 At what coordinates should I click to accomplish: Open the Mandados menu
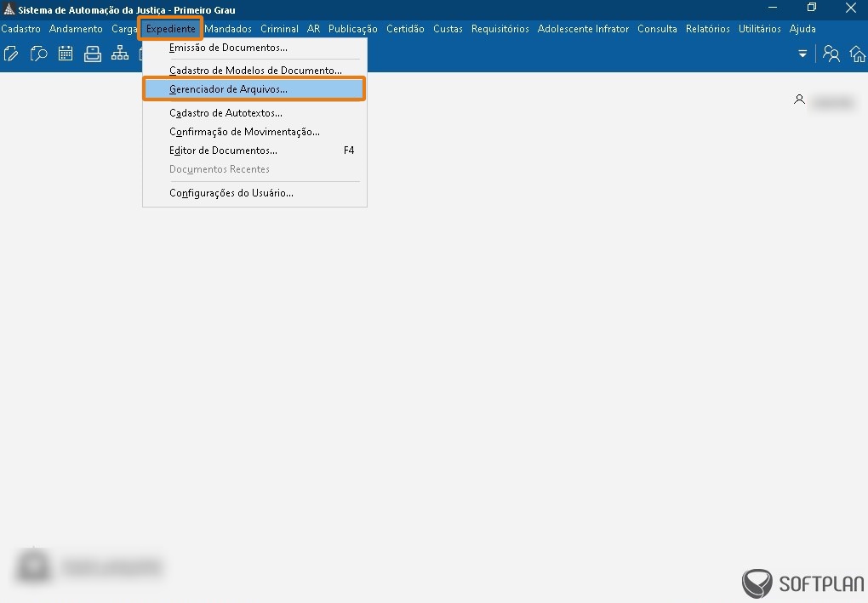[x=228, y=29]
